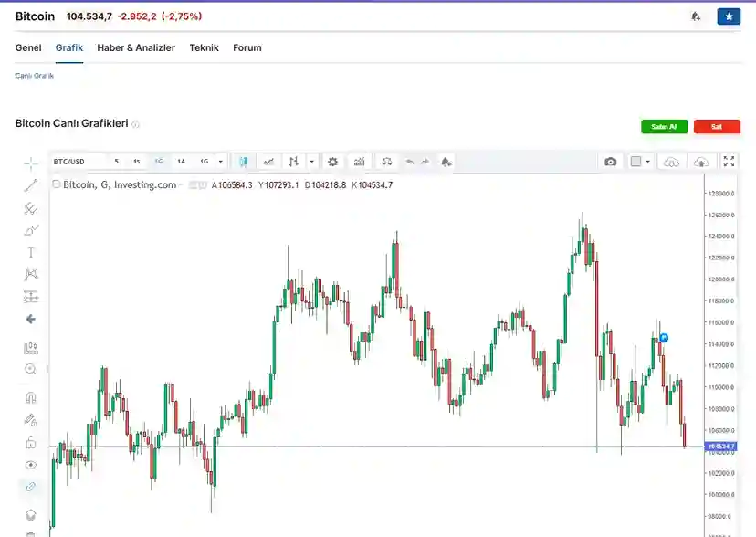
Task: Select the trend line drawing tool
Action: pyautogui.click(x=31, y=185)
